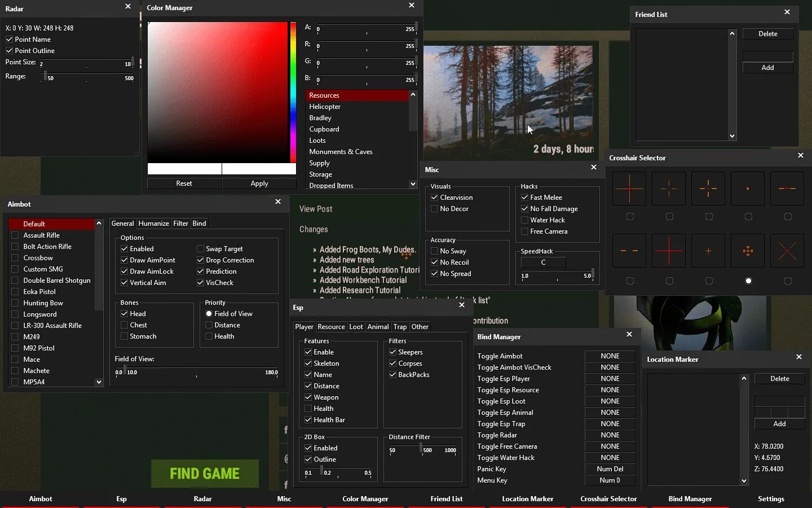
Task: Pick the two horizontal dashes crosshair preview
Action: pyautogui.click(x=629, y=251)
